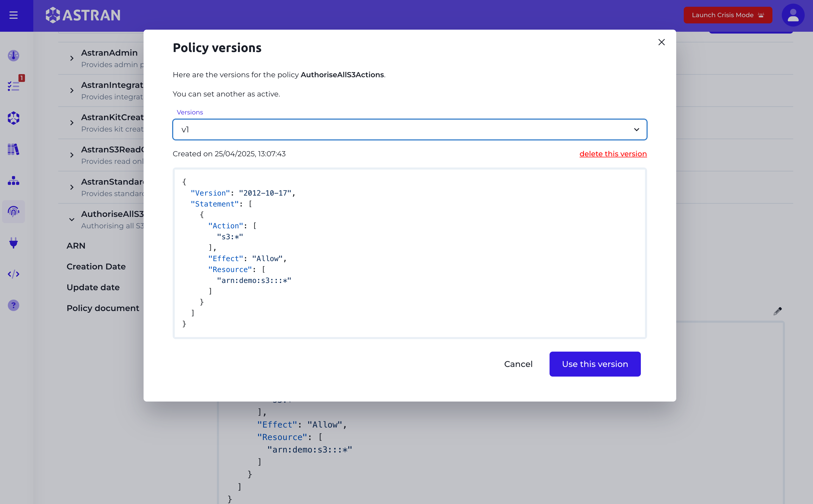Click the AstranAdmin policy name
This screenshot has width=813, height=504.
point(109,53)
